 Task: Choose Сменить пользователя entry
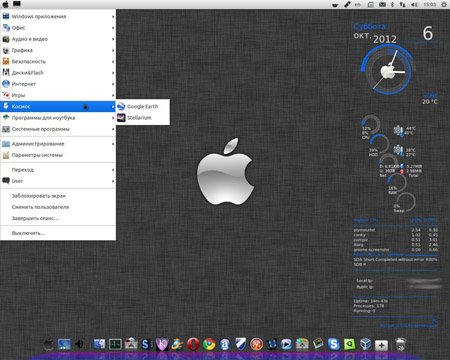[58, 207]
